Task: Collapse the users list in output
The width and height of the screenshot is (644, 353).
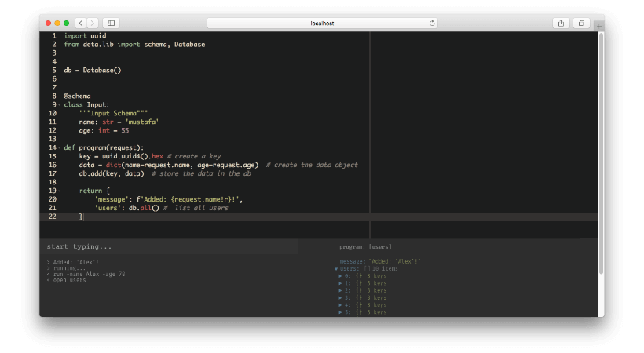Action: (336, 269)
